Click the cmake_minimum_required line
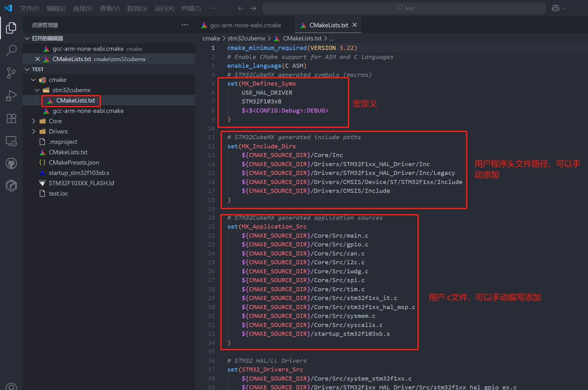This screenshot has width=588, height=390. pos(292,48)
